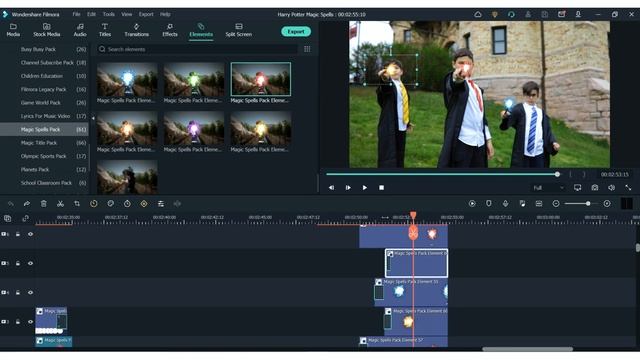The width and height of the screenshot is (640, 360).
Task: Open the Help menu
Action: tap(165, 14)
